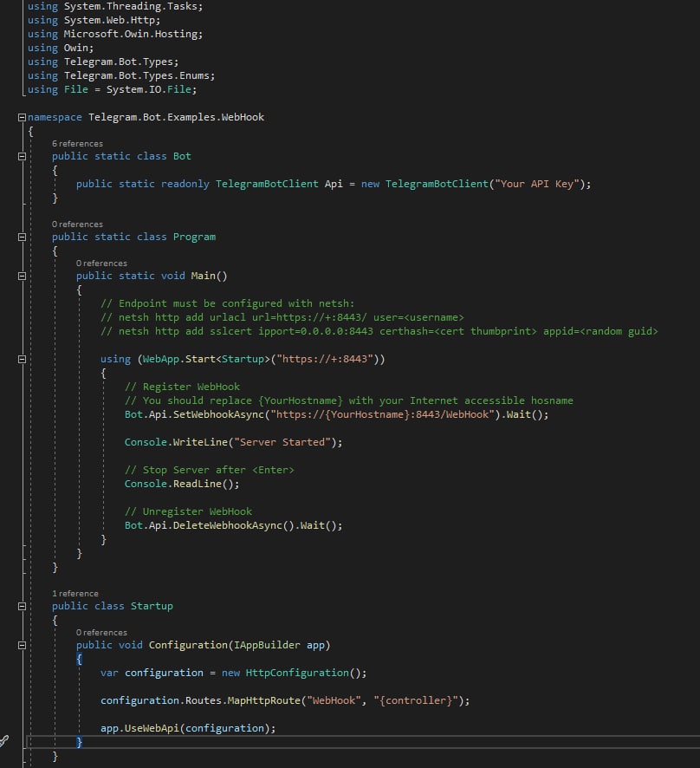Click 'System.Threading.Tasks' in using directive
The width and height of the screenshot is (700, 768).
tap(130, 6)
